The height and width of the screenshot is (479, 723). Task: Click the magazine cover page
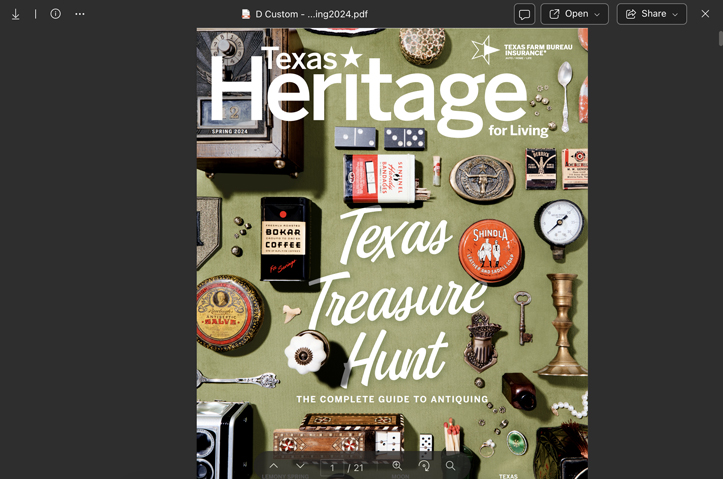pos(392,253)
